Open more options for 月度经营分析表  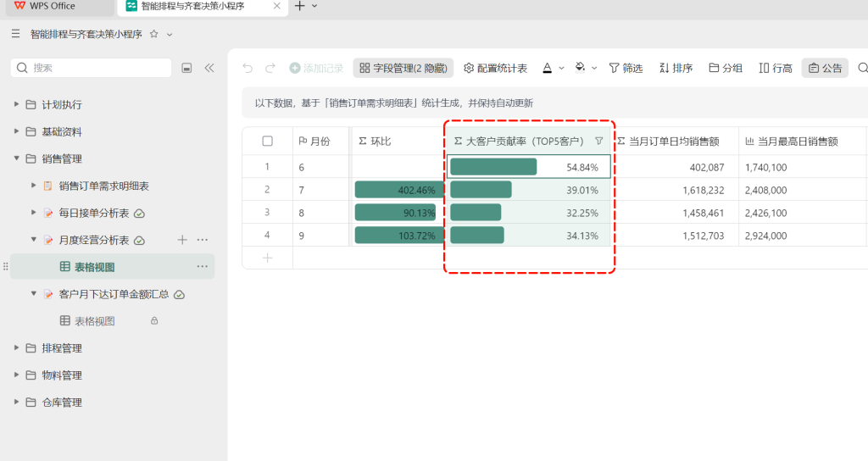pos(203,240)
